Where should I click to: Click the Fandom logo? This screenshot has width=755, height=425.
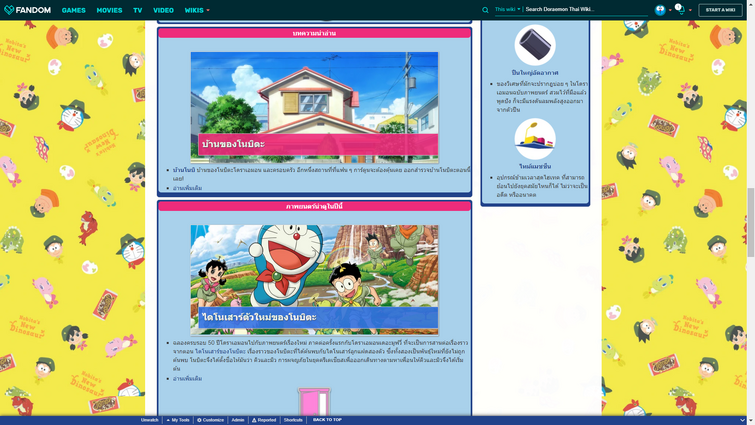pos(27,10)
